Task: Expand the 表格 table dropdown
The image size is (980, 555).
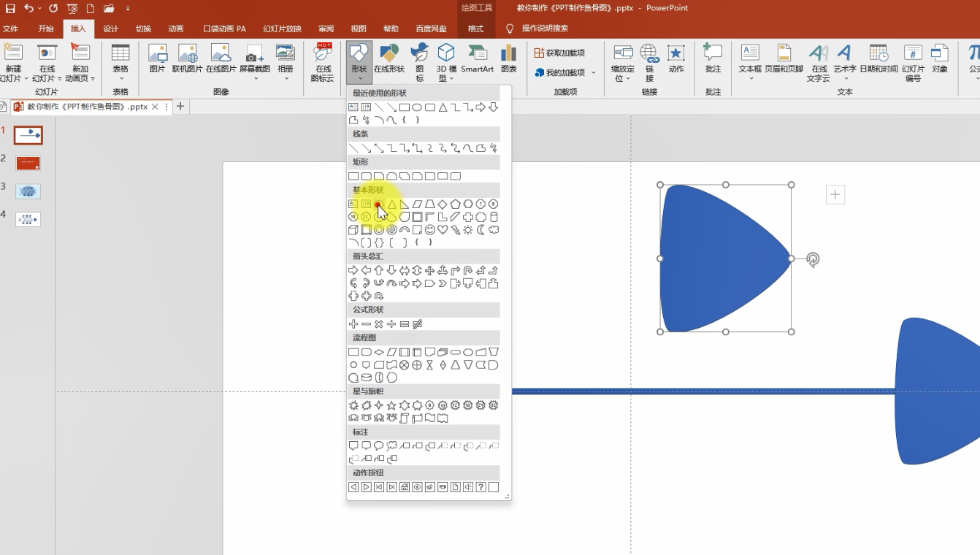Action: click(120, 77)
